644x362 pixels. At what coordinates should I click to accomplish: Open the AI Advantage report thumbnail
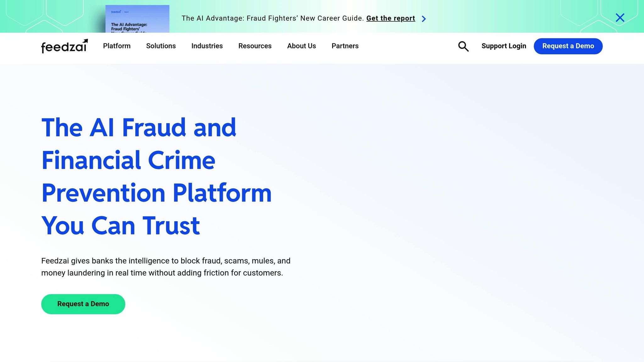pos(137,19)
